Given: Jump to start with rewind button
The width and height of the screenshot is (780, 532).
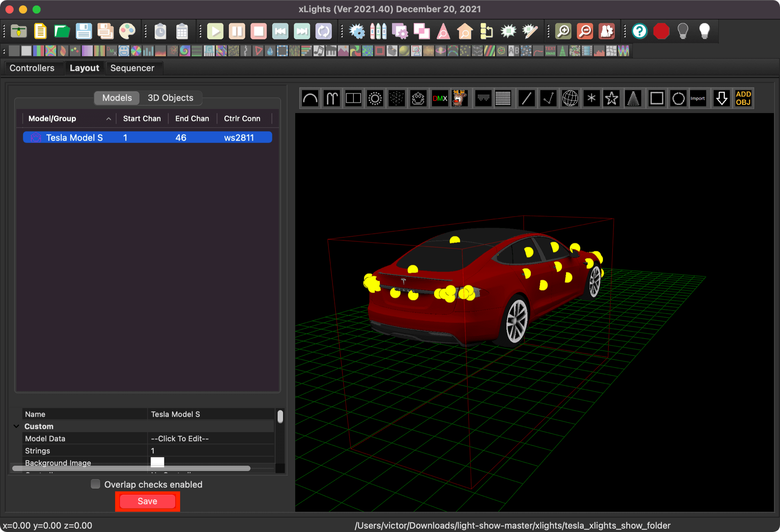Looking at the screenshot, I should 280,31.
